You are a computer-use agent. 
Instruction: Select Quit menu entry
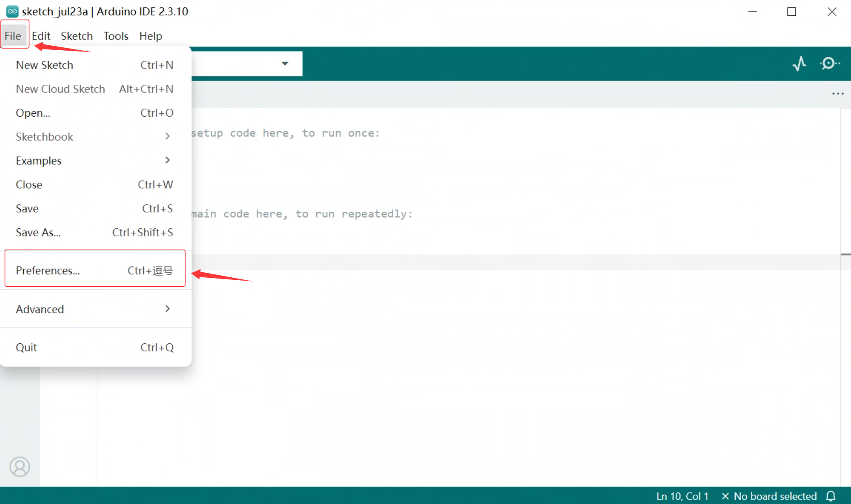coord(95,347)
